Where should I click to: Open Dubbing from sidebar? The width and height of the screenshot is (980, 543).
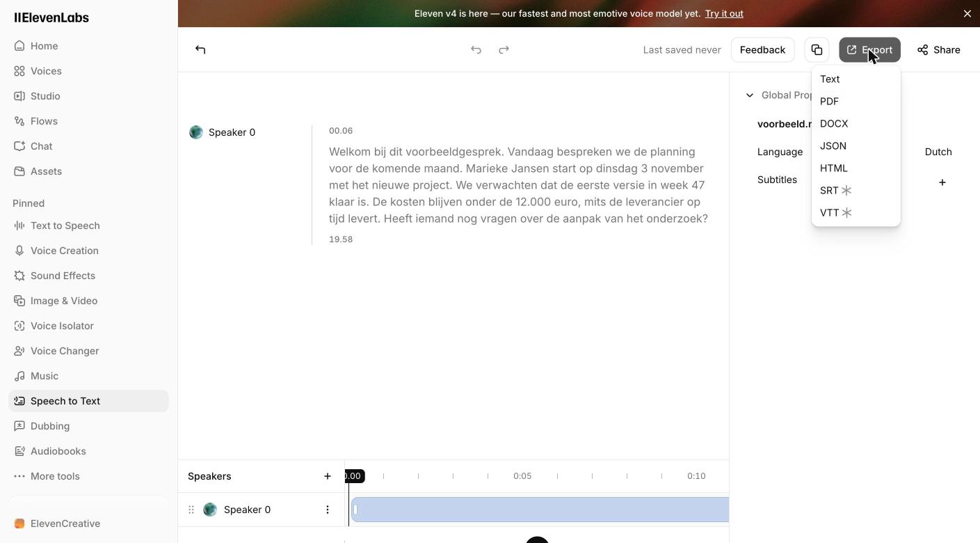[88, 426]
